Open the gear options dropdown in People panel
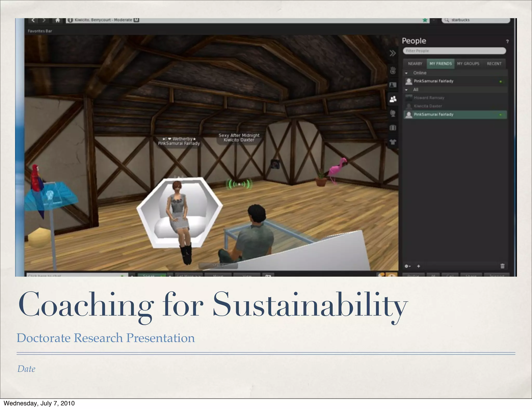The image size is (532, 409). point(407,266)
